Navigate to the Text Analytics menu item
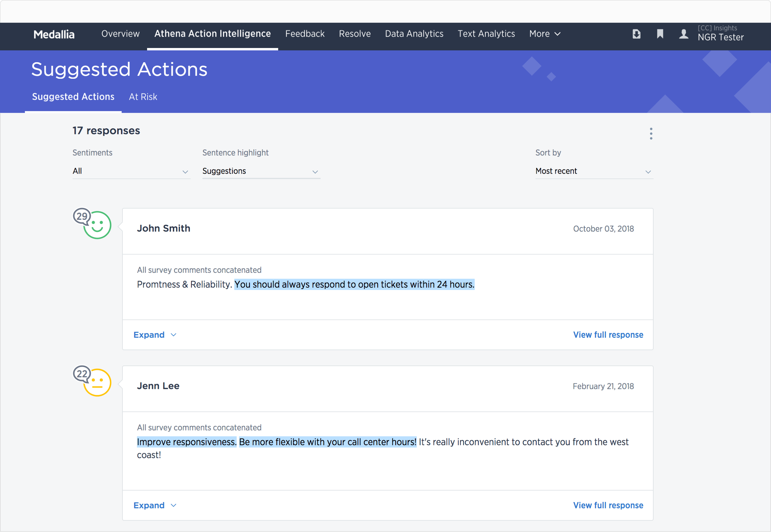Image resolution: width=771 pixels, height=532 pixels. click(486, 34)
